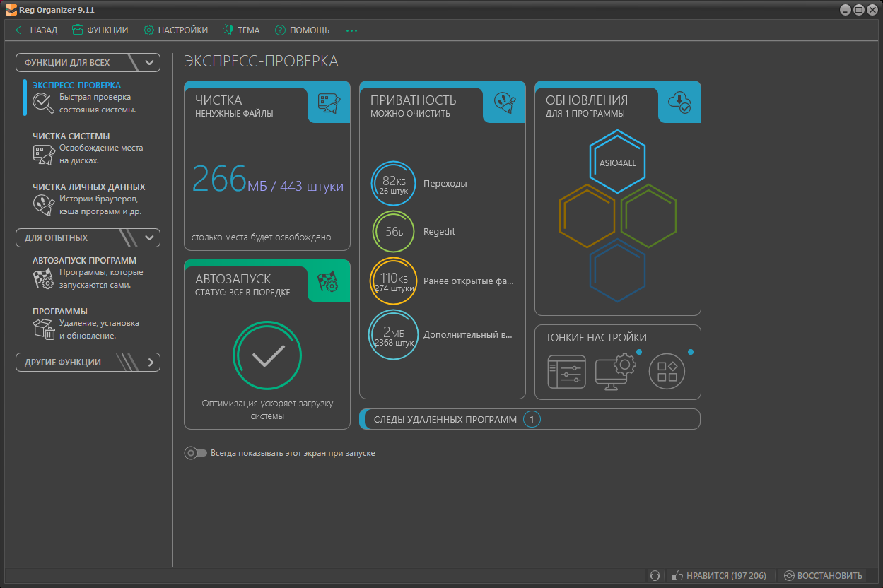883x588 pixels.
Task: Click the Восстановить button
Action: click(823, 575)
